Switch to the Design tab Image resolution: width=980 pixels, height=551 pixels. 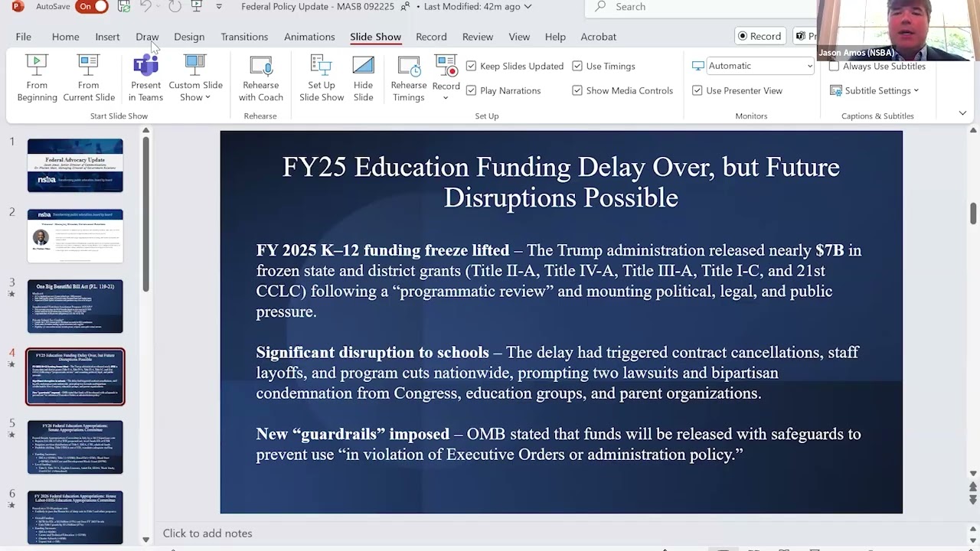click(189, 37)
